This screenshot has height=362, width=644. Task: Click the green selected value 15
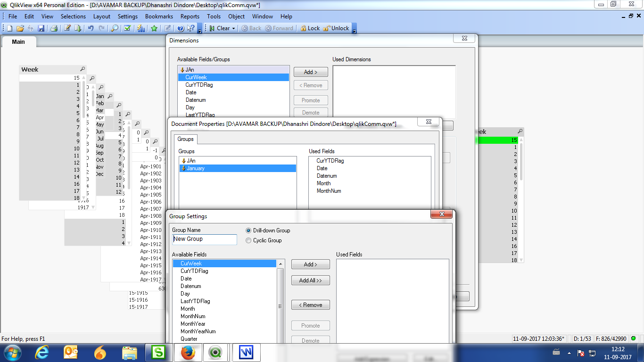coord(498,140)
